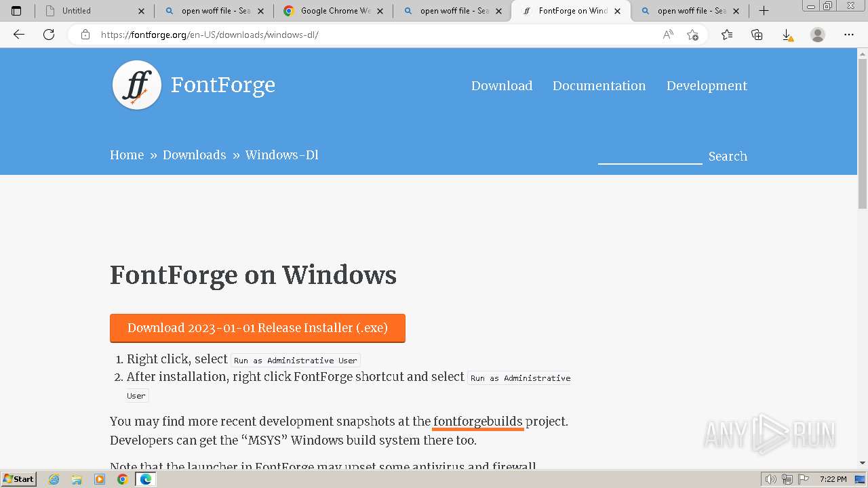
Task: Click the page vertical scrollbar thumb
Action: pyautogui.click(x=863, y=133)
